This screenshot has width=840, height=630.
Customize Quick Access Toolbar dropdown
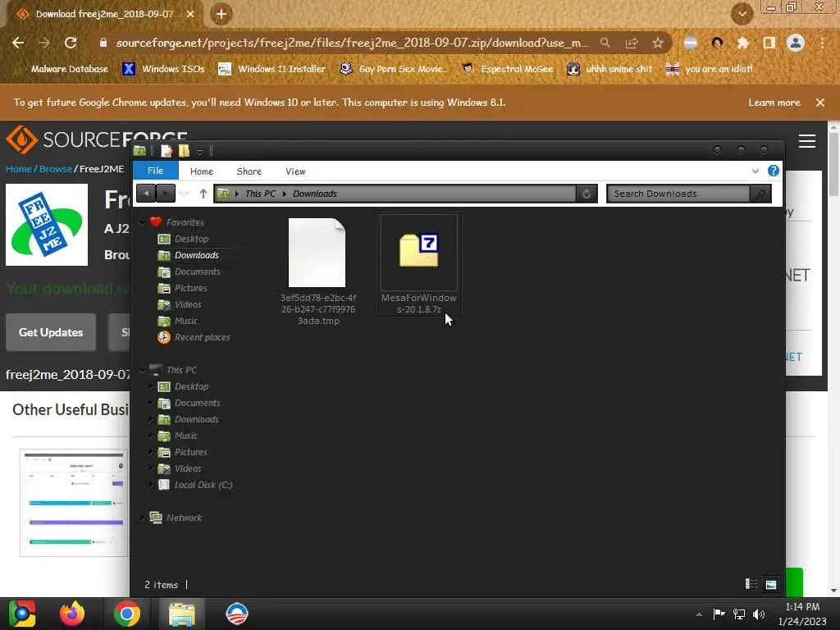tap(199, 152)
